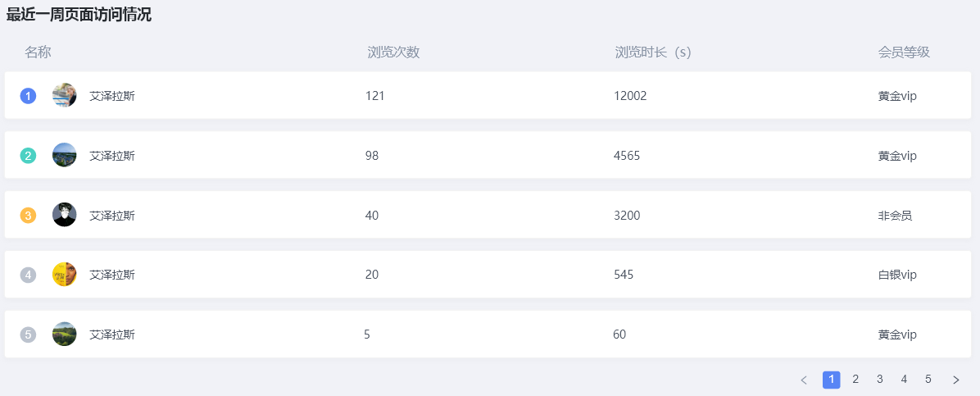
Task: Click the gray rank 4 badge
Action: (28, 275)
